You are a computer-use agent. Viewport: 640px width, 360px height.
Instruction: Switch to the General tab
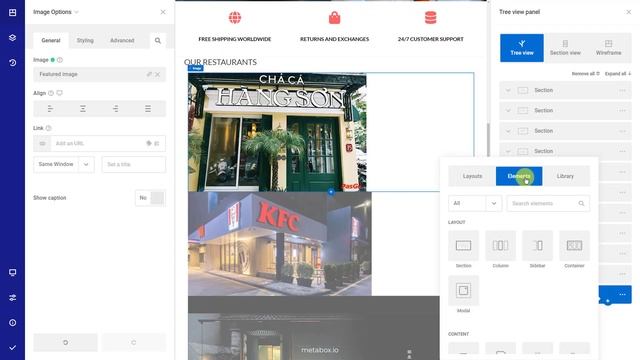[x=51, y=40]
